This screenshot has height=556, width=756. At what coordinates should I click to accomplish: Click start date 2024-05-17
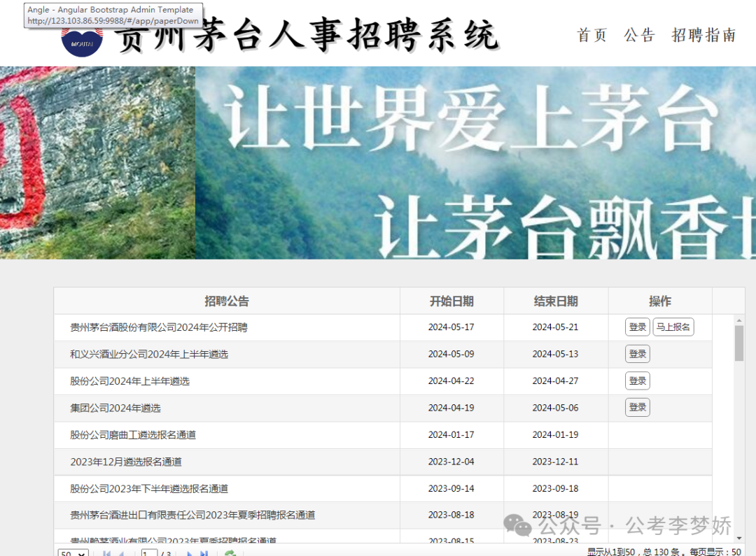[451, 327]
